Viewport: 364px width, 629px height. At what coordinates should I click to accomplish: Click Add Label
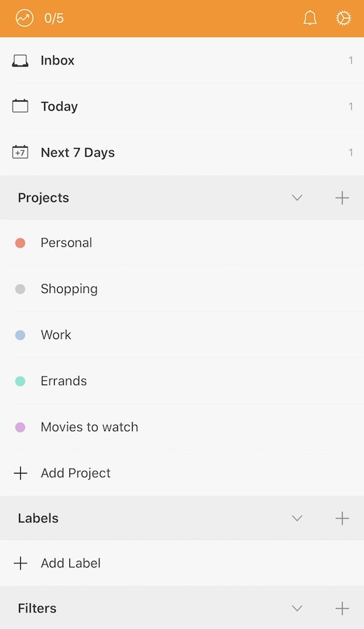[x=71, y=563]
